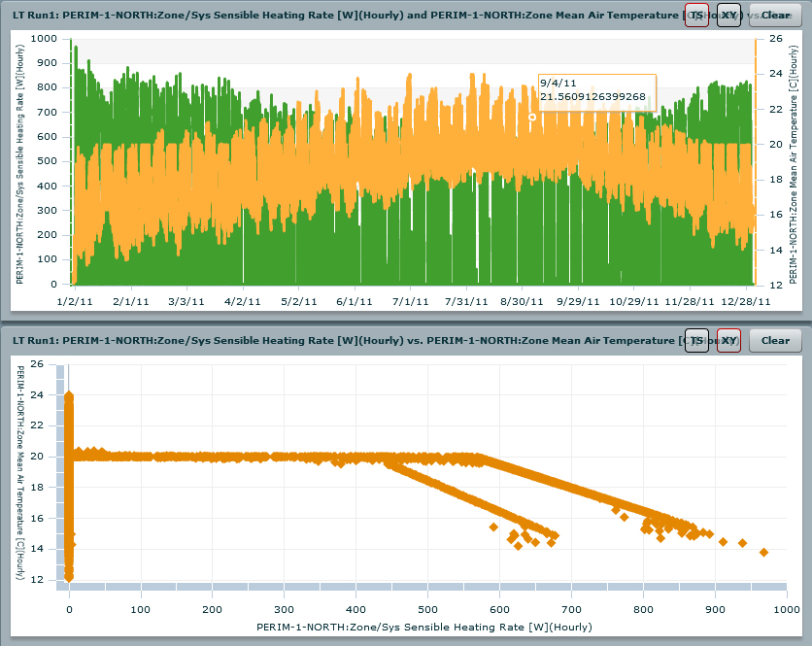Image resolution: width=812 pixels, height=646 pixels.
Task: Click the bottom XY chart title bar
Action: click(x=340, y=341)
